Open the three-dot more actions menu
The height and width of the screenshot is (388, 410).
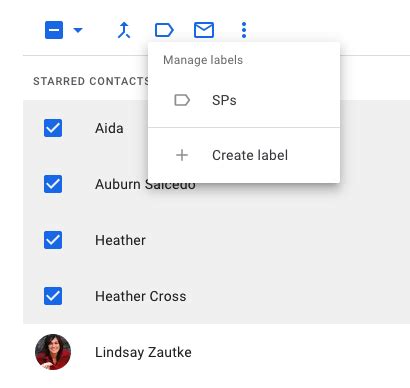point(244,30)
